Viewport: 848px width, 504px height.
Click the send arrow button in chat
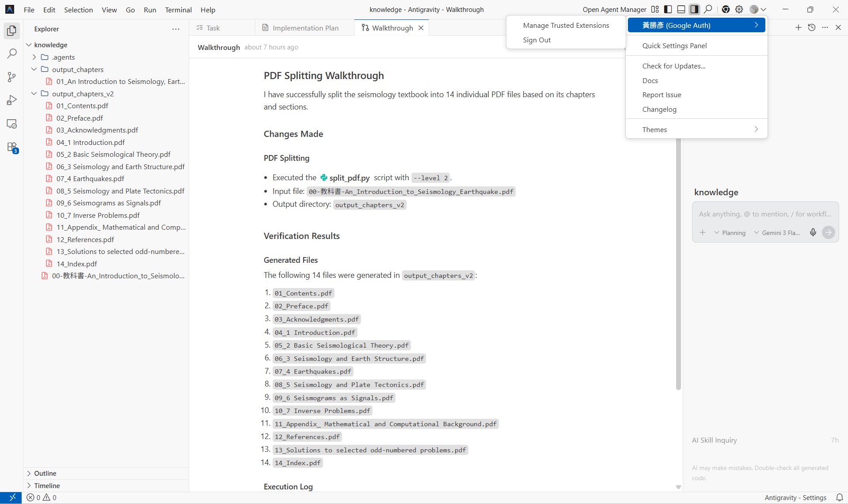click(x=829, y=232)
